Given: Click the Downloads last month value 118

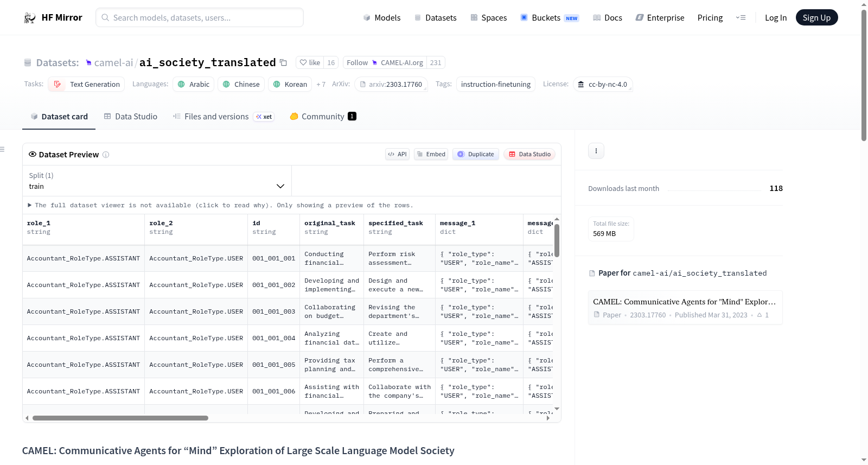Looking at the screenshot, I should [776, 188].
